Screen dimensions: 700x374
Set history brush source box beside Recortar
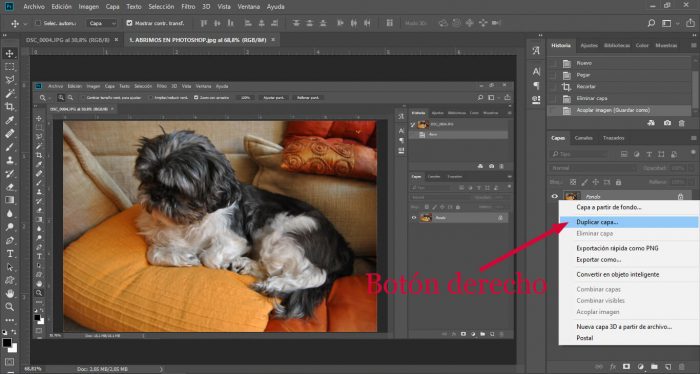point(553,87)
